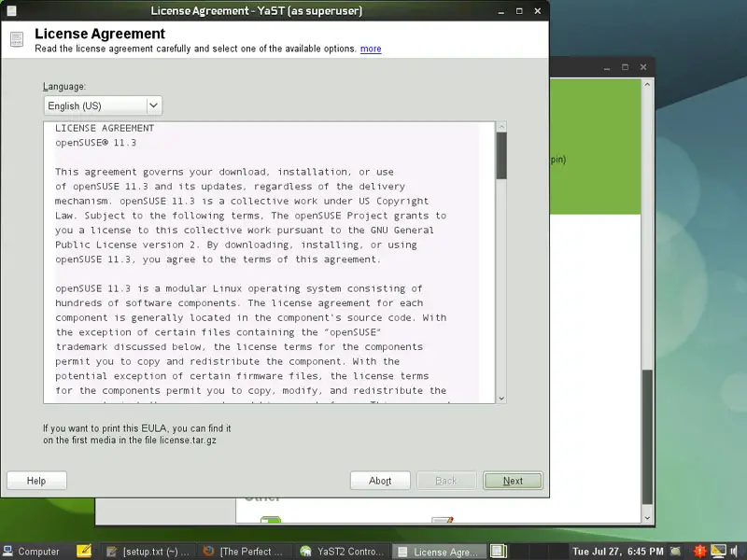Click the Help button
The image size is (747, 560).
(x=36, y=481)
